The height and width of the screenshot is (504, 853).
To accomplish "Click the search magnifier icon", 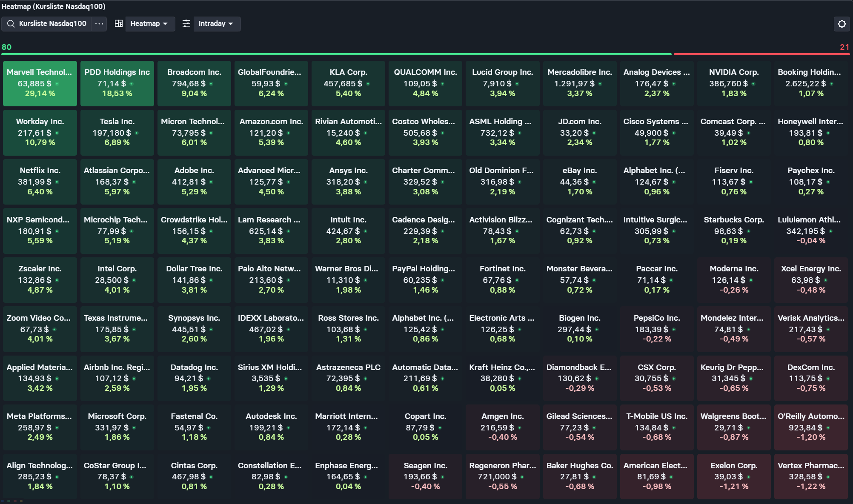I will [x=11, y=24].
